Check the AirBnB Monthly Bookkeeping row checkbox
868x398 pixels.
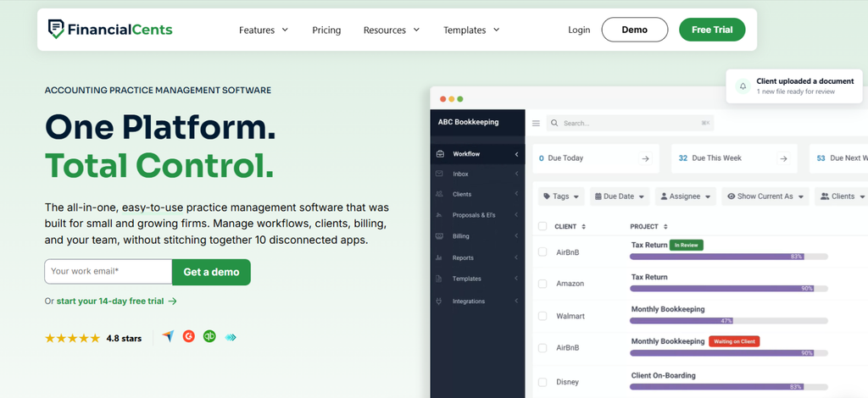click(x=542, y=348)
